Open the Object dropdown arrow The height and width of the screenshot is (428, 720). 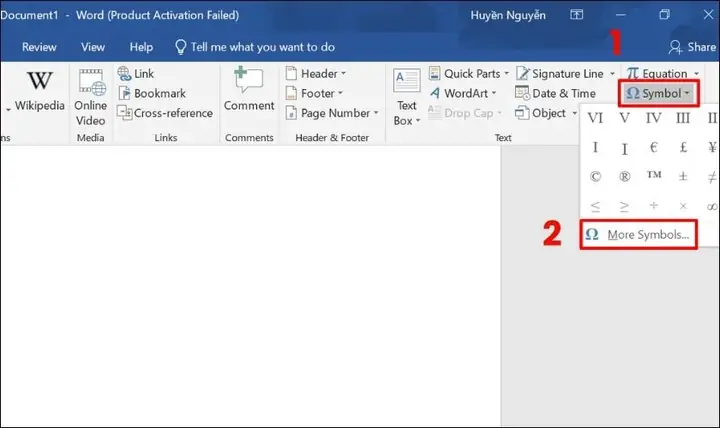(x=574, y=113)
